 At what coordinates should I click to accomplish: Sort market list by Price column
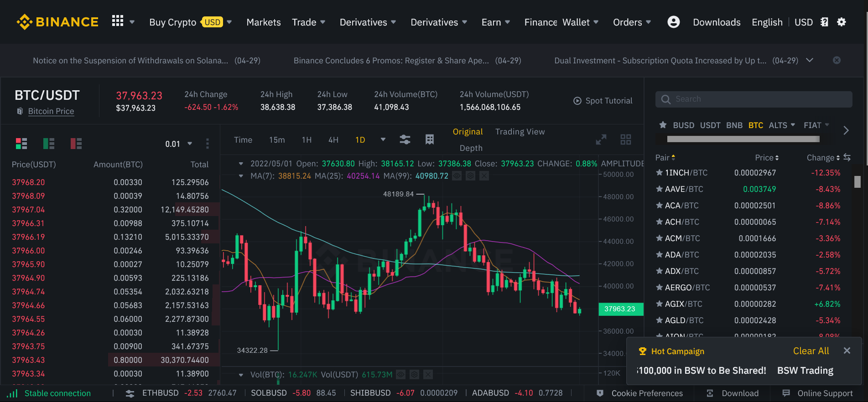pos(767,157)
